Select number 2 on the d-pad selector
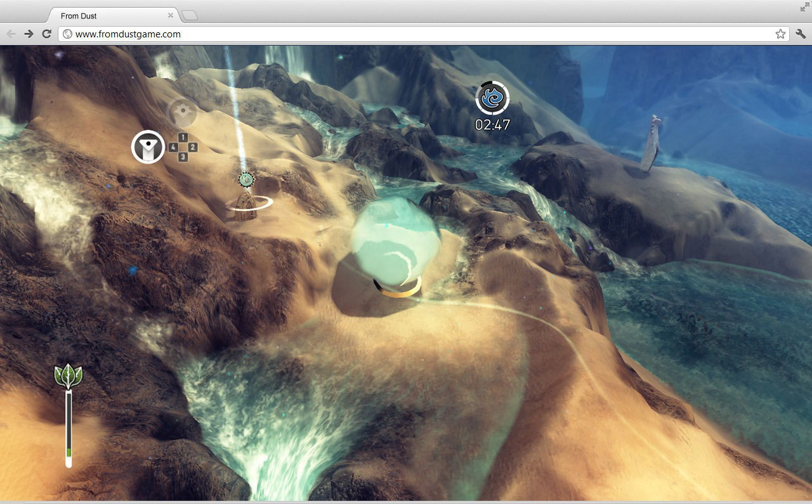The height and width of the screenshot is (504, 812). tap(193, 147)
